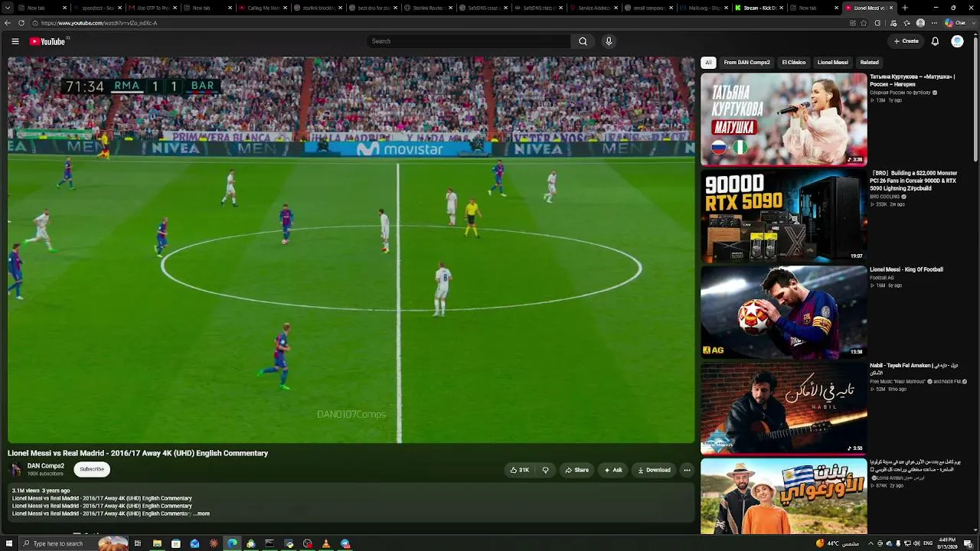Open Microsoft Edge from taskbar
The width and height of the screenshot is (980, 551).
tap(232, 543)
